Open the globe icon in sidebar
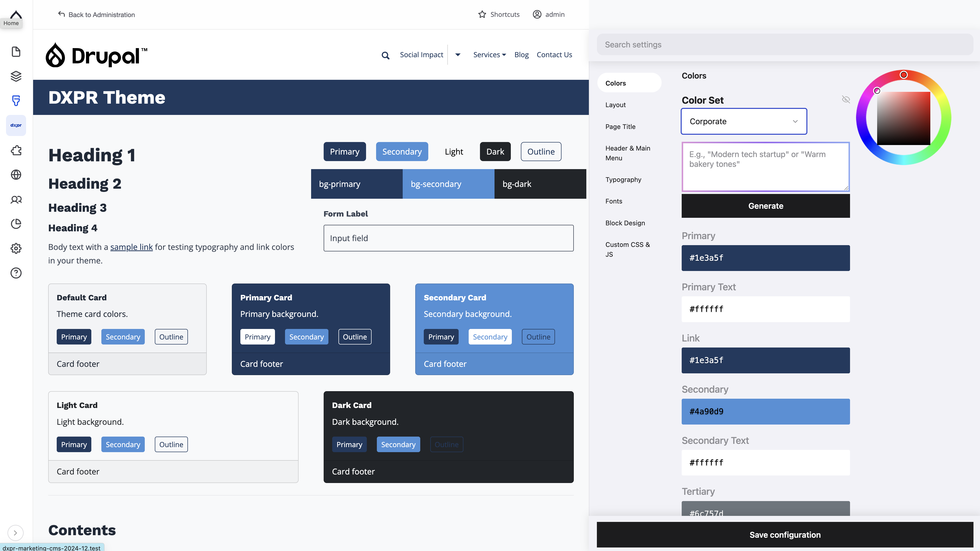This screenshot has height=551, width=980. point(16,175)
